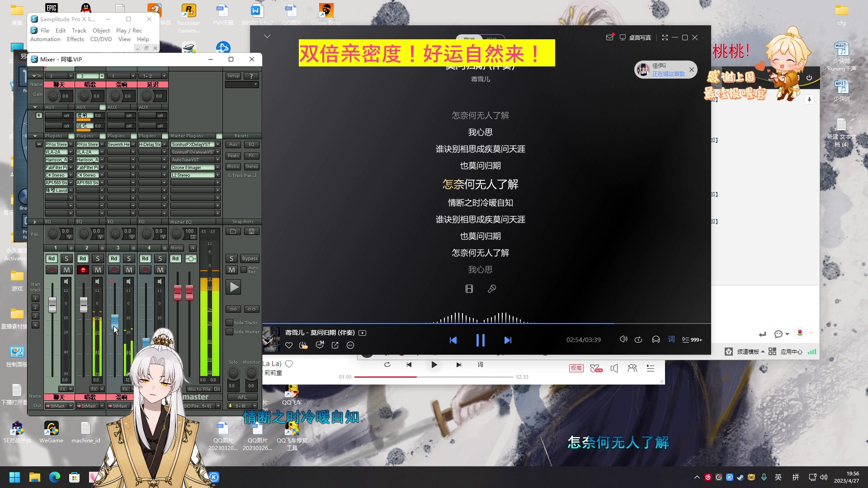The width and height of the screenshot is (868, 488).
Task: Expand the EQ section triangle
Action: 35,222
